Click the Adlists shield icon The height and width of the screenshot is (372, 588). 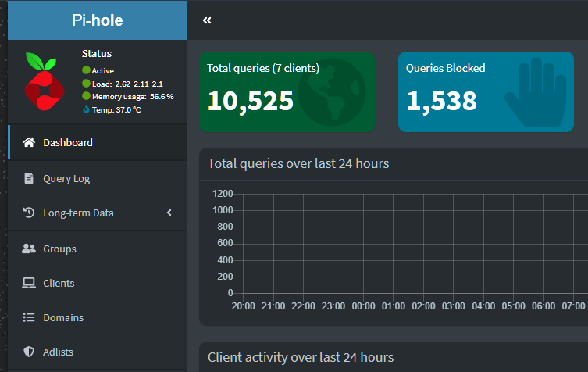[x=29, y=352]
